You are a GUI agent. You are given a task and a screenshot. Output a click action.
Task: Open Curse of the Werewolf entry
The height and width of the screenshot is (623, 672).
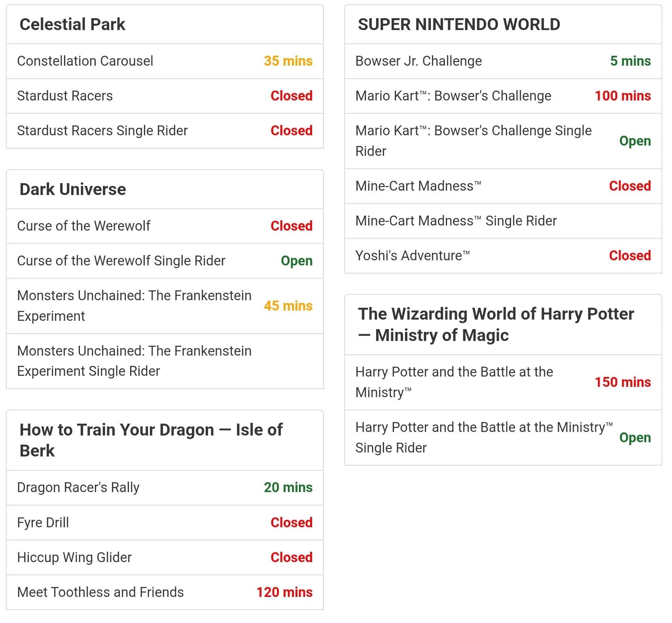point(165,226)
